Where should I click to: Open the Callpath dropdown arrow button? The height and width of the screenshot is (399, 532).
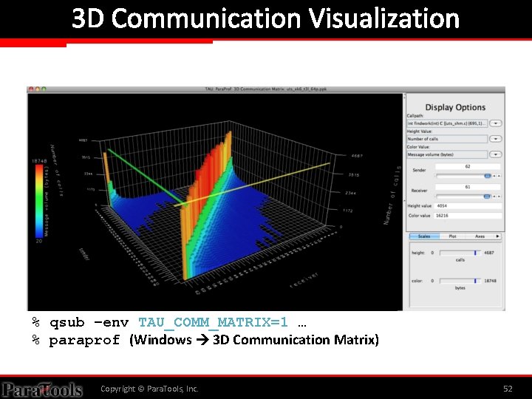(x=496, y=123)
